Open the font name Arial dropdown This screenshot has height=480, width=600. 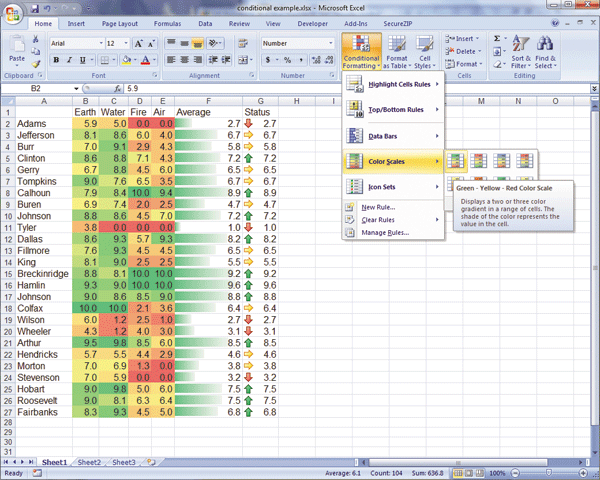(98, 44)
